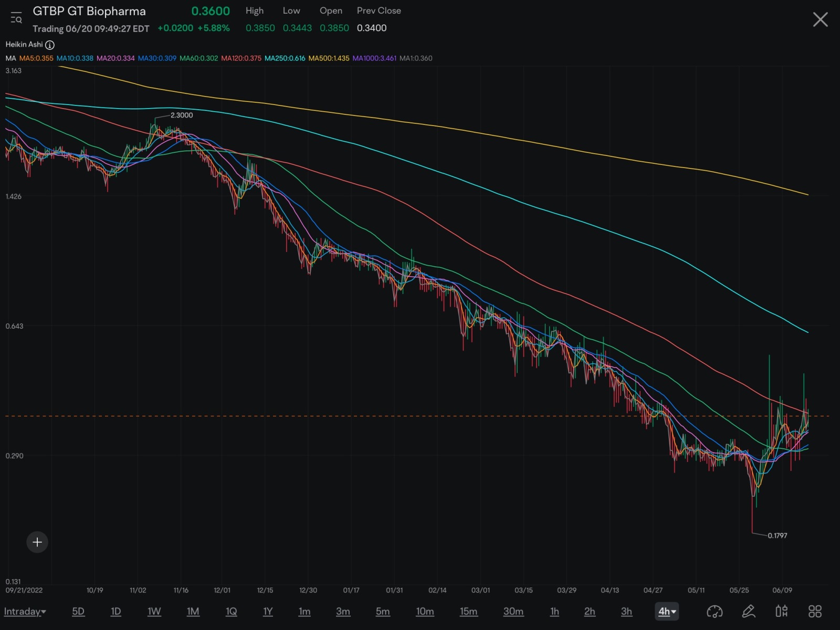Click the 2.3000 high marker label
The height and width of the screenshot is (630, 840).
coord(182,115)
